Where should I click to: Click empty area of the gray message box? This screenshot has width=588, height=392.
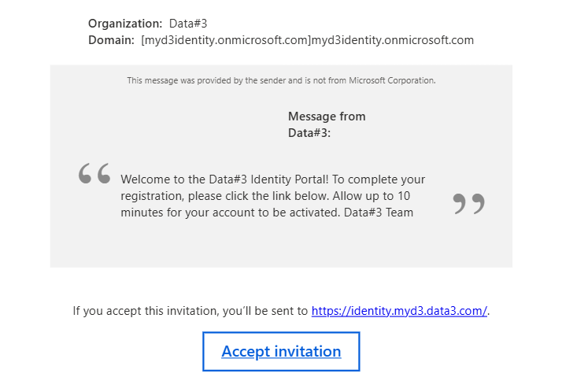coord(197,244)
